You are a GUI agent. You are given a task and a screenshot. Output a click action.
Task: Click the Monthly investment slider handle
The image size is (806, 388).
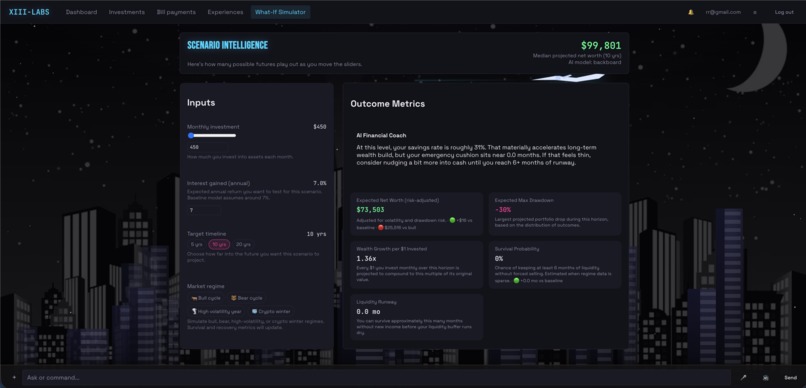click(x=191, y=136)
